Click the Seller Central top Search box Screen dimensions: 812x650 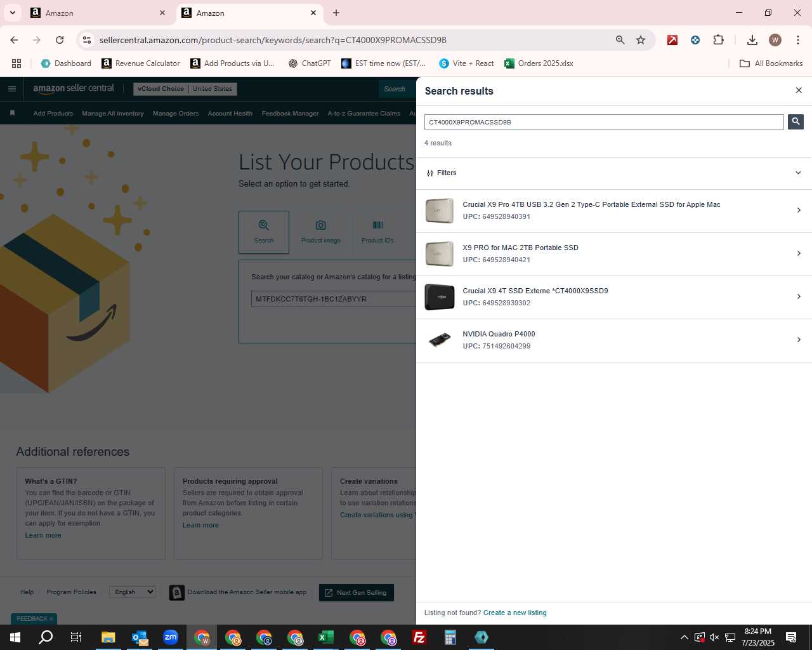397,89
